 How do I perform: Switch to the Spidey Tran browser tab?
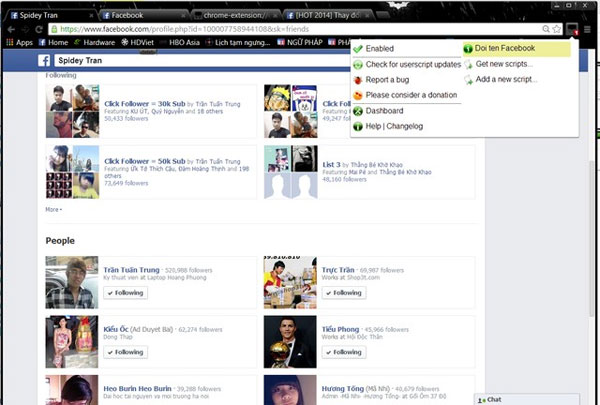pyautogui.click(x=52, y=15)
